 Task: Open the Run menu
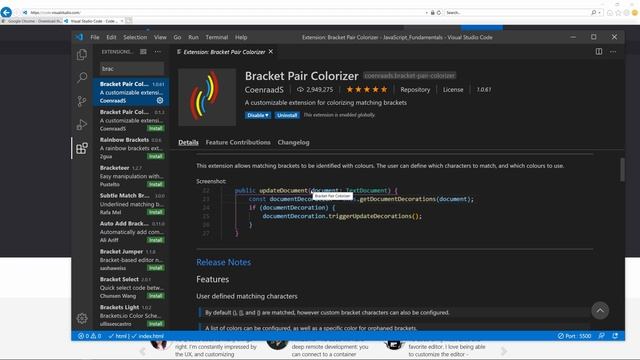pos(193,37)
